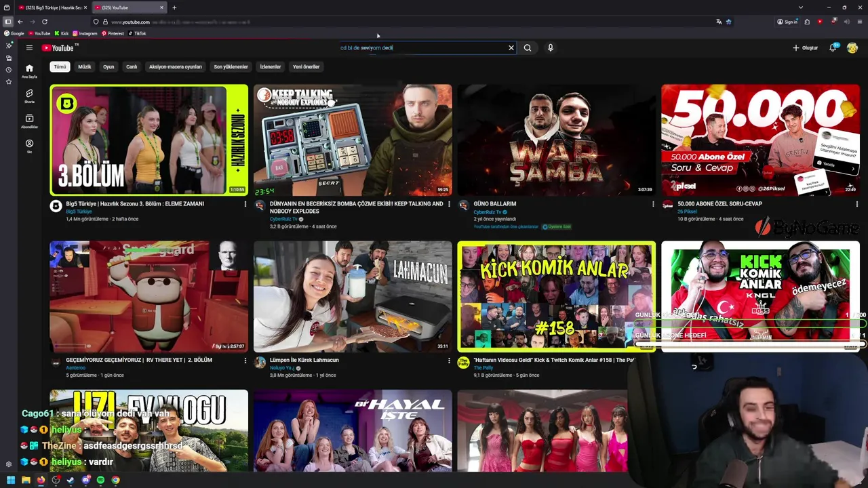
Task: Click the browser Sign in button
Action: 787,22
